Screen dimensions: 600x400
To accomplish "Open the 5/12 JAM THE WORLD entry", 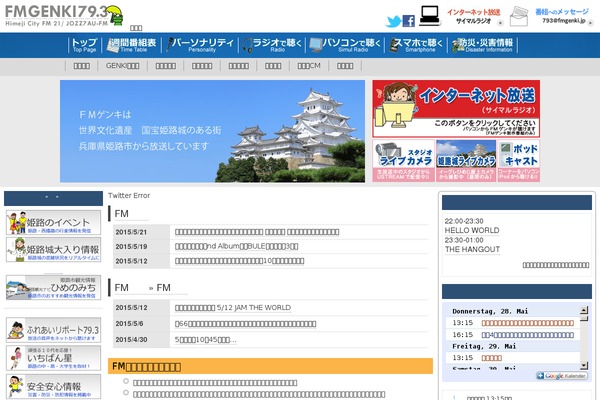I will [233, 308].
